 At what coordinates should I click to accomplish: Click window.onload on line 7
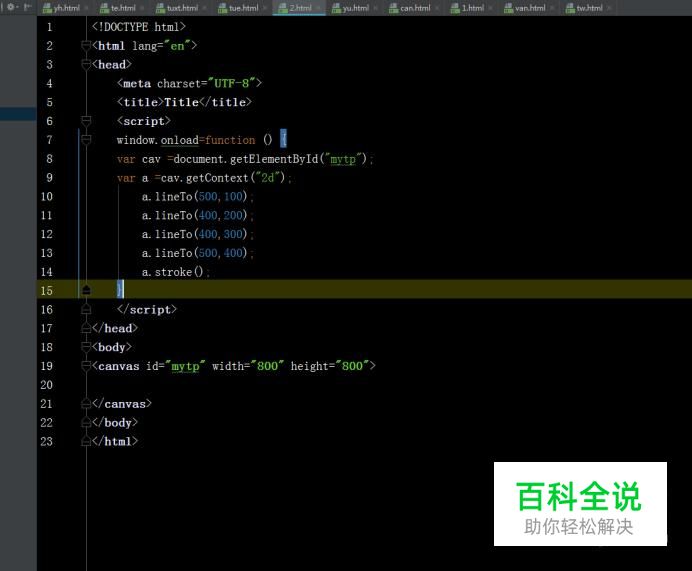(158, 140)
